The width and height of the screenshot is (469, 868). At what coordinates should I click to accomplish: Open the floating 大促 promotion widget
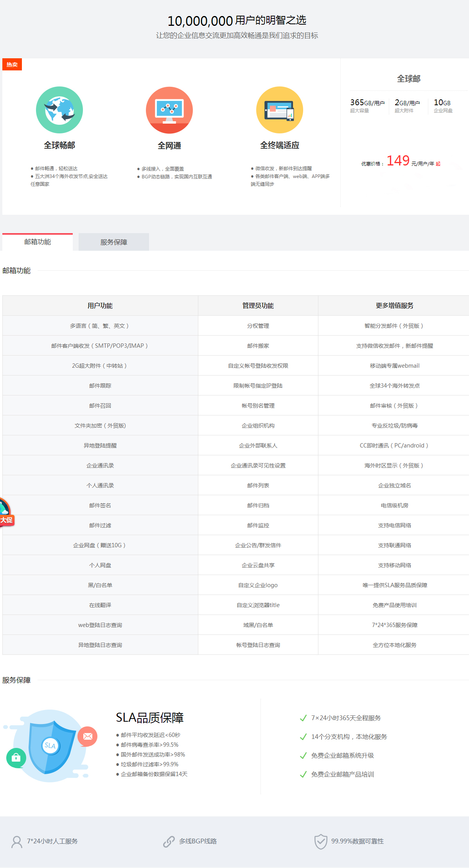pos(6,512)
